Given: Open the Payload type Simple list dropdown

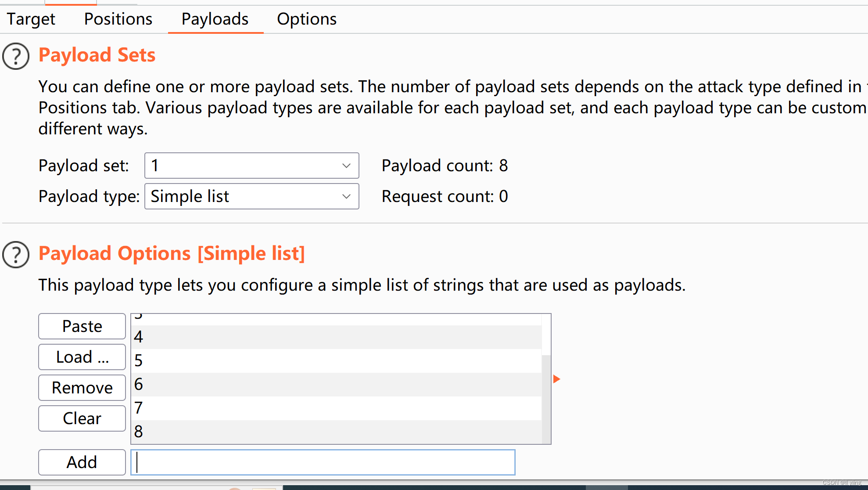Looking at the screenshot, I should coord(251,196).
